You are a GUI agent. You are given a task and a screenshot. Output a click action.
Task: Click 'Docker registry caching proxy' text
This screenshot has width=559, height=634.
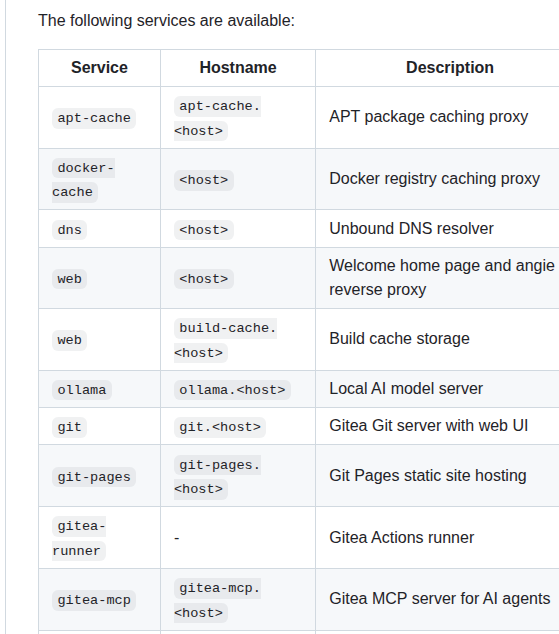pyautogui.click(x=435, y=179)
